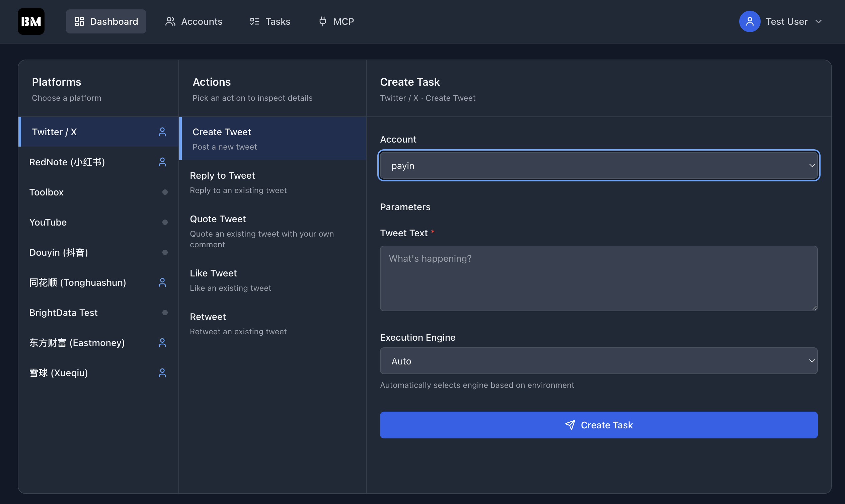This screenshot has height=504, width=845.
Task: Expand the Test User menu chevron
Action: (x=819, y=21)
